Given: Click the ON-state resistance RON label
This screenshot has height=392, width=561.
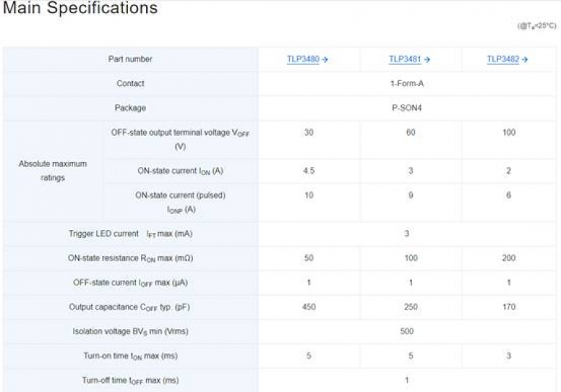Looking at the screenshot, I should 130,258.
